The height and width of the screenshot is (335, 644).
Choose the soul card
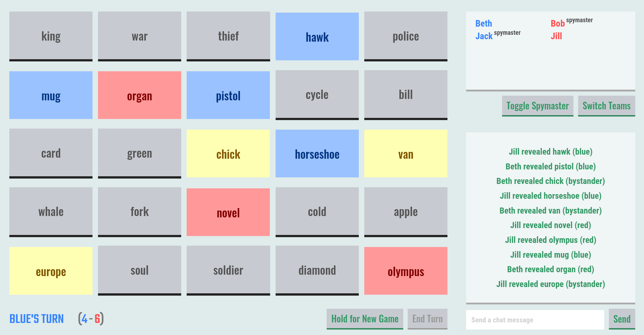(x=139, y=271)
